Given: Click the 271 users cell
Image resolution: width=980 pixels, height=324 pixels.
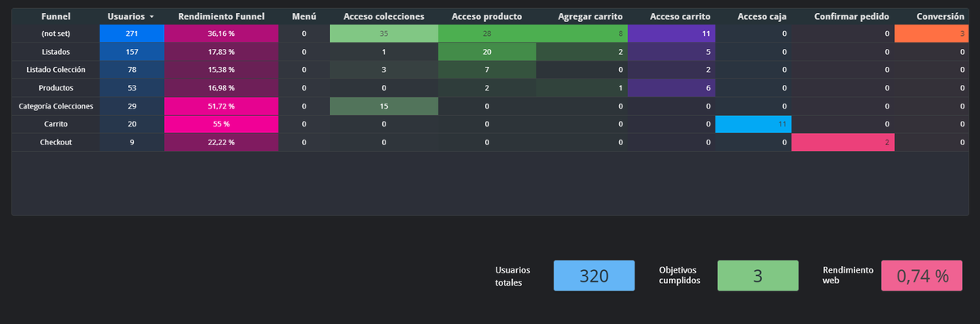Looking at the screenshot, I should [132, 33].
